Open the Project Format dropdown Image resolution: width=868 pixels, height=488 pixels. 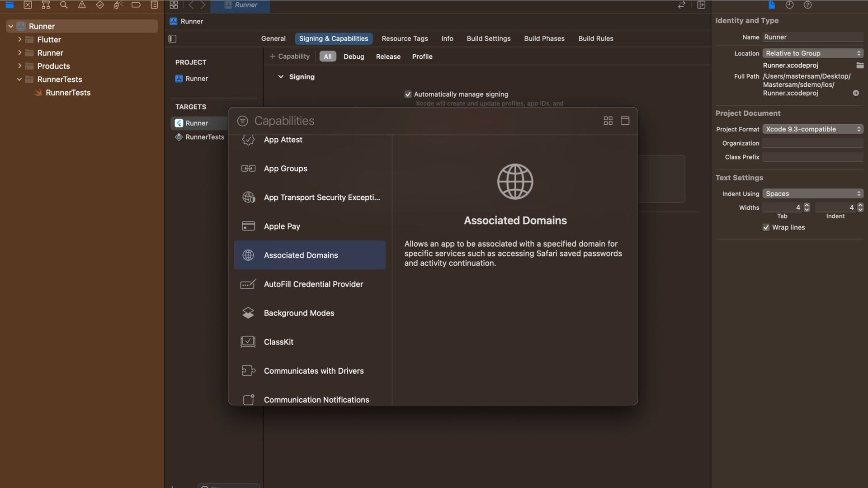pyautogui.click(x=812, y=129)
